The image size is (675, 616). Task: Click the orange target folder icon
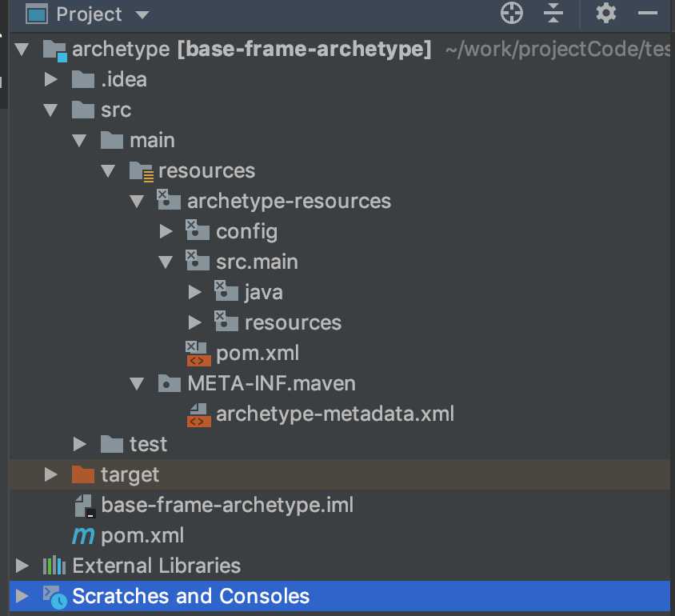pyautogui.click(x=82, y=474)
